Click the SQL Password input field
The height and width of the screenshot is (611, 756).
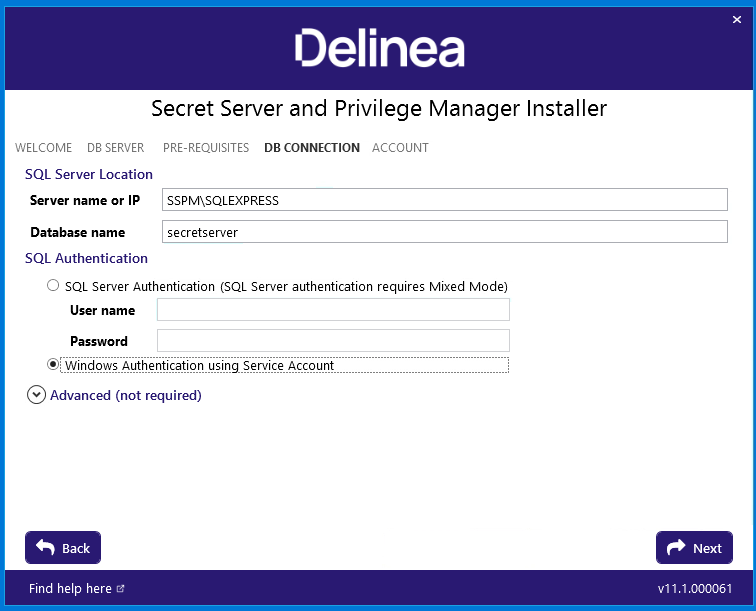333,340
